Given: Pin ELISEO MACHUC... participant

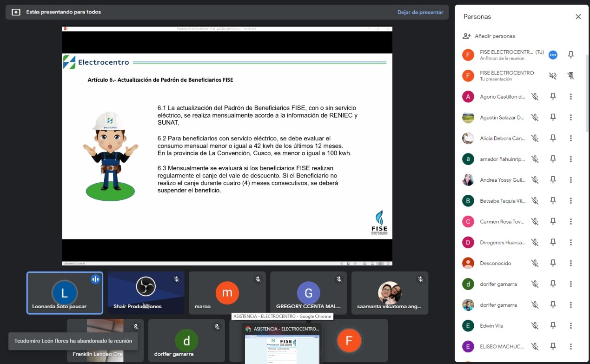Looking at the screenshot, I should [x=553, y=346].
